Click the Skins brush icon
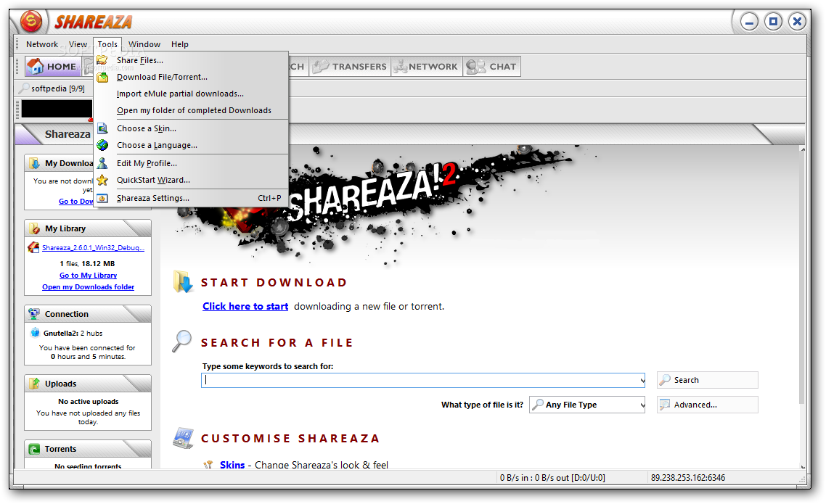Viewport: 826px width, 504px height. 208,465
